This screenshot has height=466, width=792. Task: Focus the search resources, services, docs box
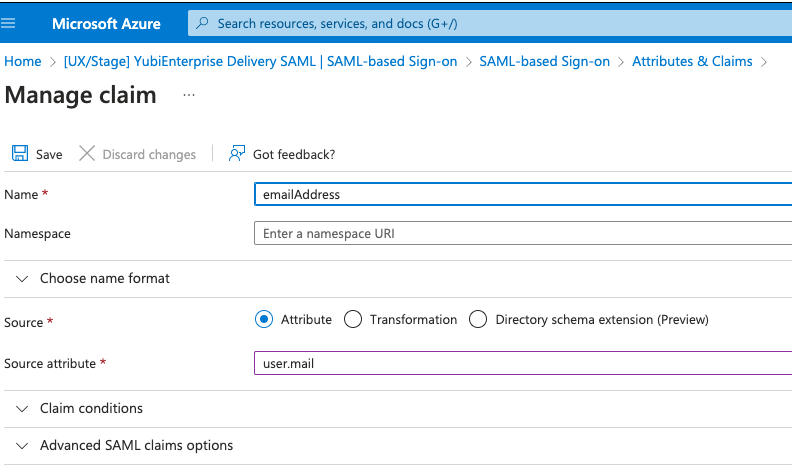pos(490,23)
